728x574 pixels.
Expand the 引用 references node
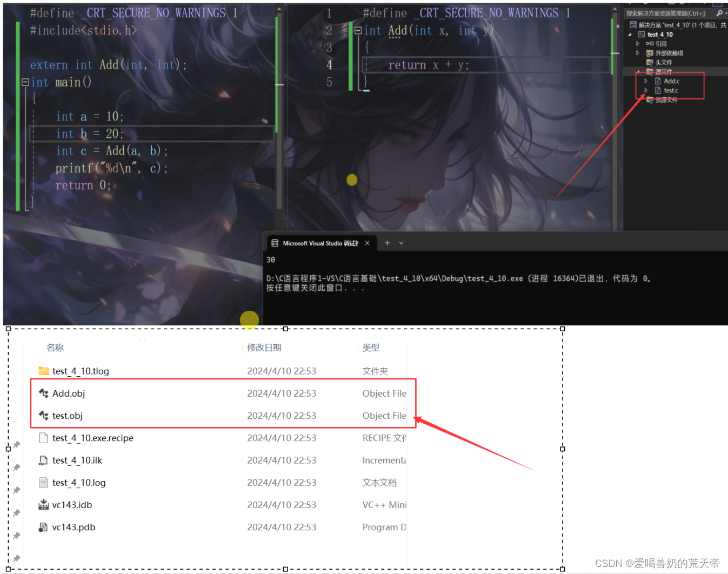point(638,44)
